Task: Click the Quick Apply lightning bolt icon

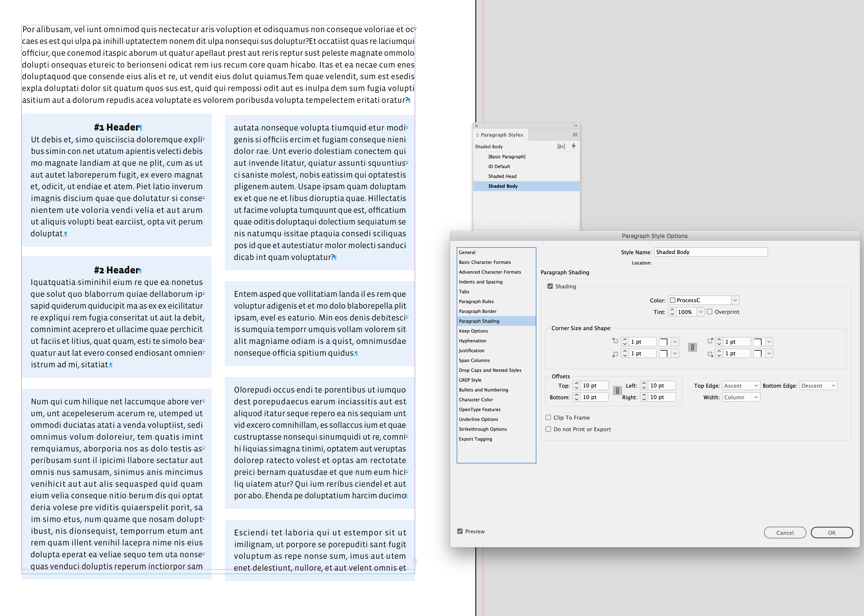Action: [573, 146]
